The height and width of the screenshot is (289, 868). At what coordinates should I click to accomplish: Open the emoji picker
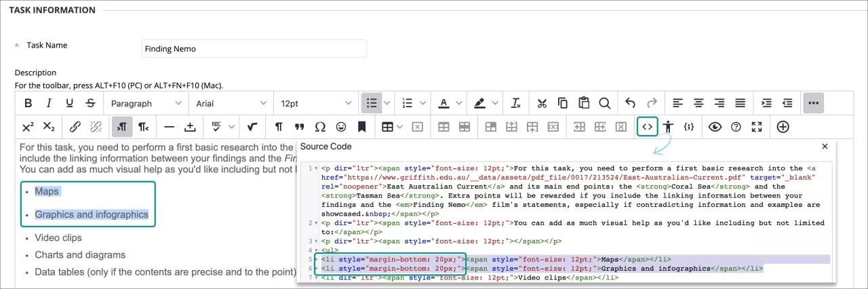[x=342, y=127]
